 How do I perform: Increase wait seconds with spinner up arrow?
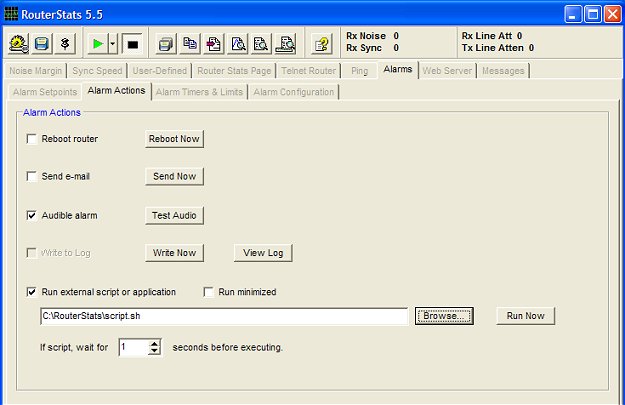(x=154, y=344)
